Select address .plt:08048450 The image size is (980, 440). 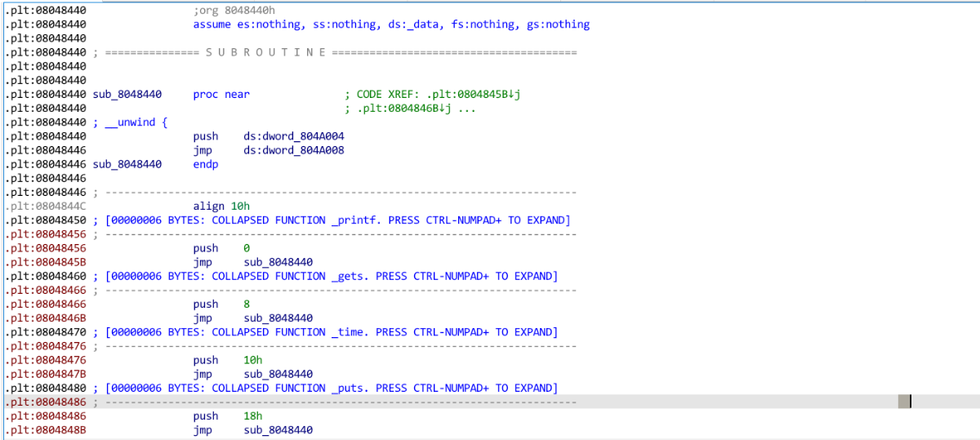46,220
